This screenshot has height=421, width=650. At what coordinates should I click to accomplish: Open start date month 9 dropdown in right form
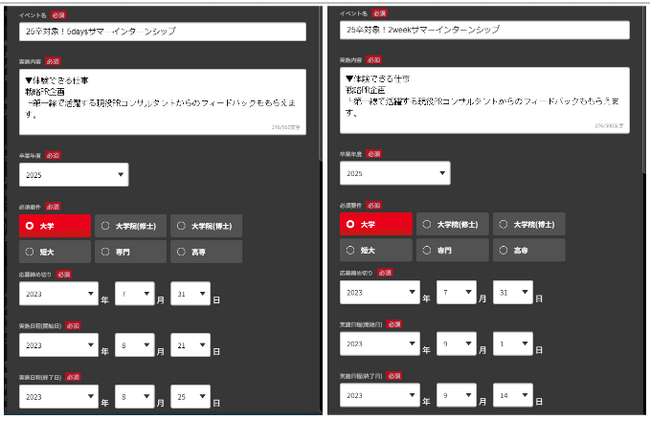[456, 344]
